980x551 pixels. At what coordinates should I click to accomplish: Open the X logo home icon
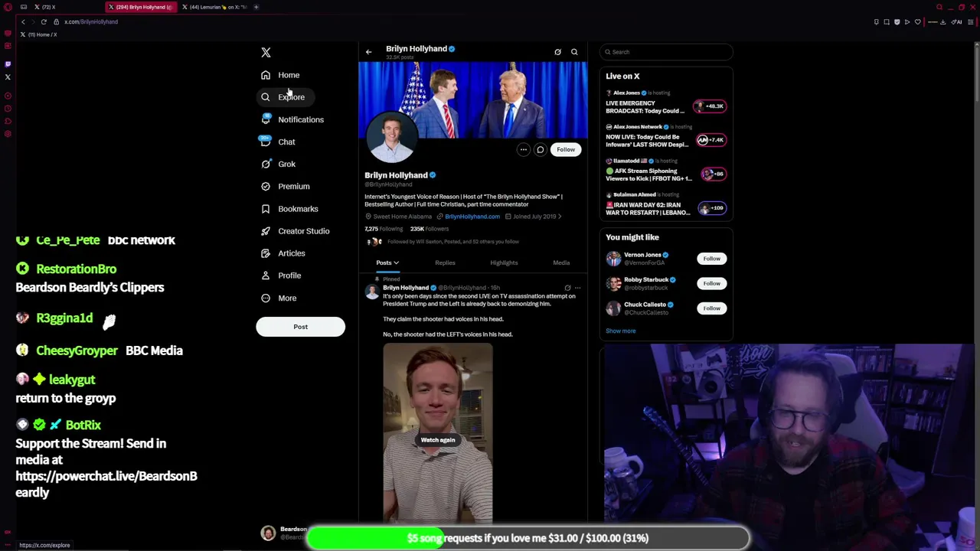coord(266,52)
